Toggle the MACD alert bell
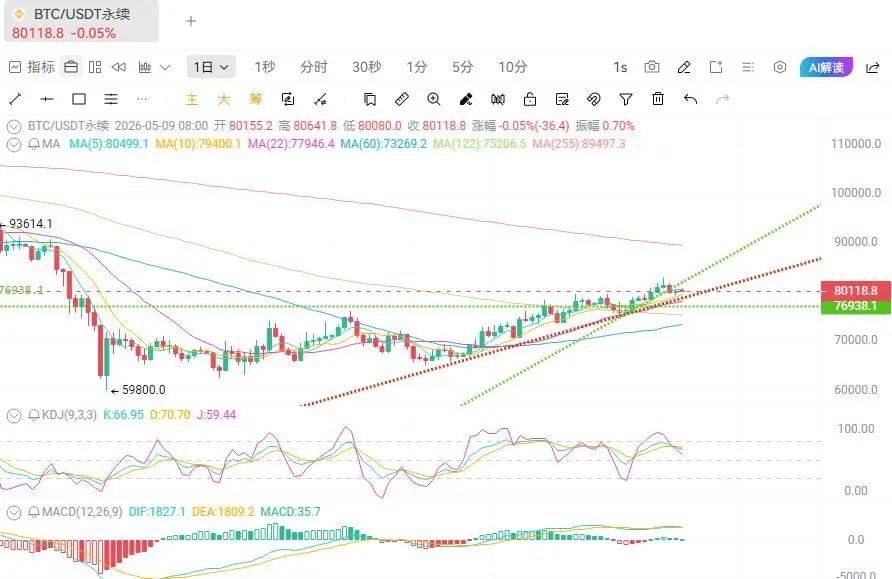Screen dimensions: 892x579 pyautogui.click(x=34, y=512)
